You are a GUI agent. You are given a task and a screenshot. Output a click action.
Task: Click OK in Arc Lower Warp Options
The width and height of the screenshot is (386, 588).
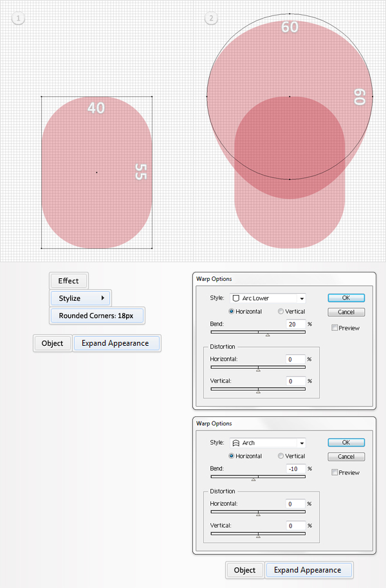pos(346,298)
